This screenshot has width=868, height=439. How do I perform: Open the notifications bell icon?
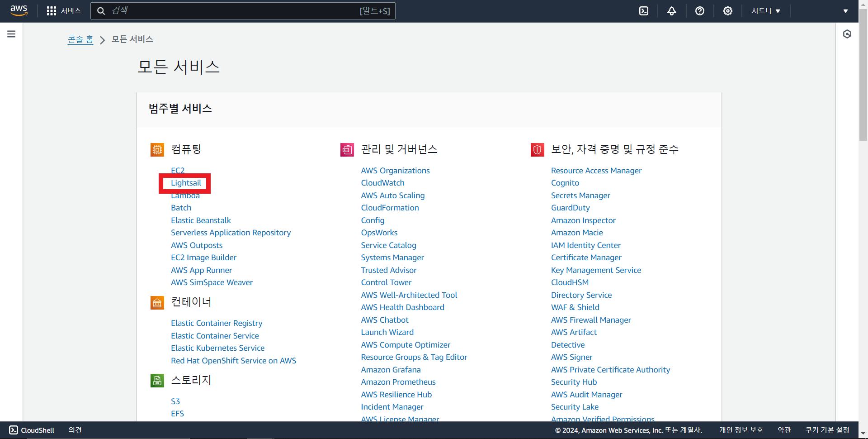pyautogui.click(x=672, y=11)
